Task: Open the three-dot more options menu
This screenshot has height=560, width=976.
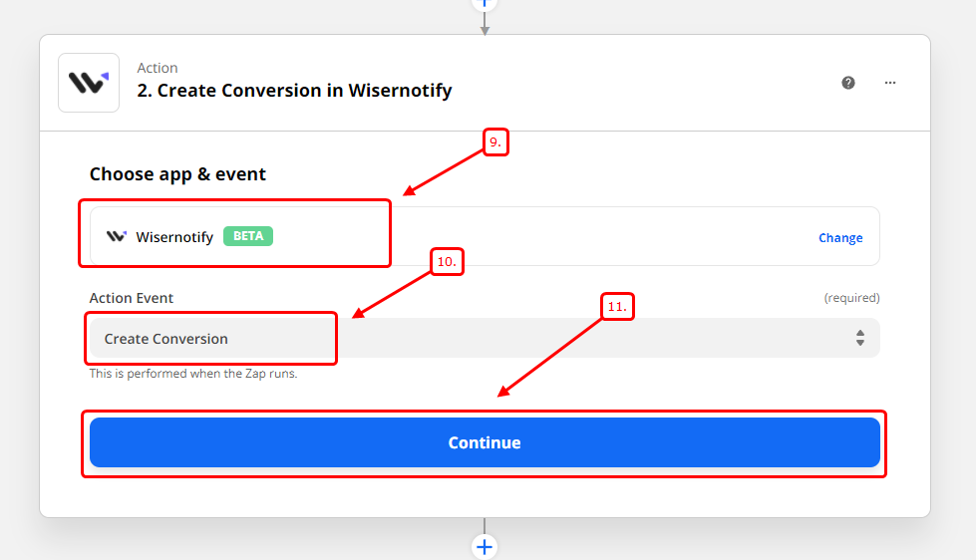Action: click(x=890, y=83)
